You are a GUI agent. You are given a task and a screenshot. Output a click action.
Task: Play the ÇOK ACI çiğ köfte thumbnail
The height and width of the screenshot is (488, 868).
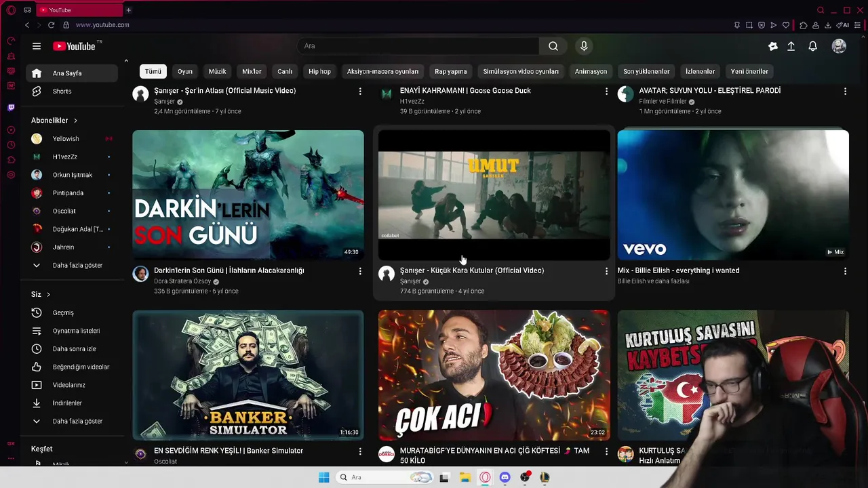click(x=494, y=375)
